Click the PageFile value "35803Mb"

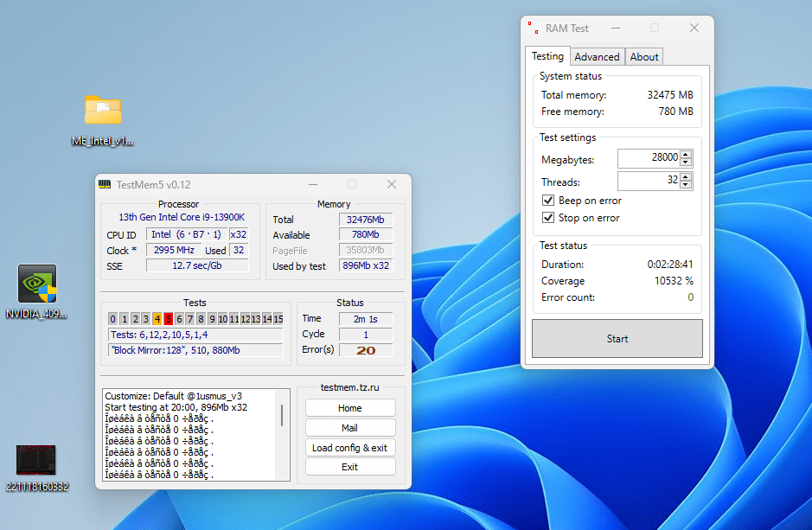(366, 250)
